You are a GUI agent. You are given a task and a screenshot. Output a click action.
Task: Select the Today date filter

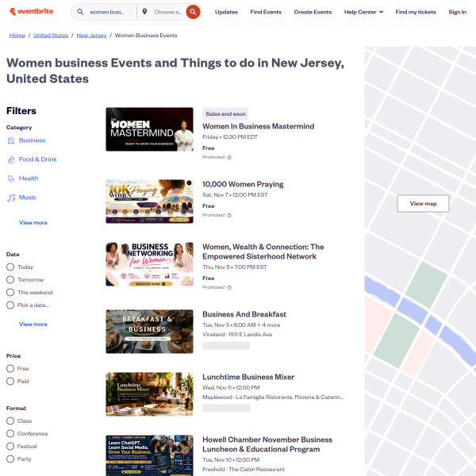coord(10,267)
